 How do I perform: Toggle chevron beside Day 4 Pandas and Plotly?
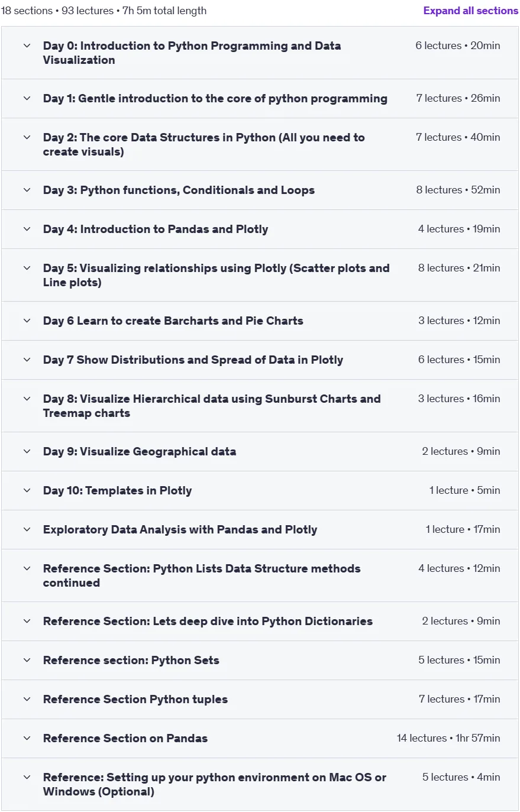tap(27, 229)
